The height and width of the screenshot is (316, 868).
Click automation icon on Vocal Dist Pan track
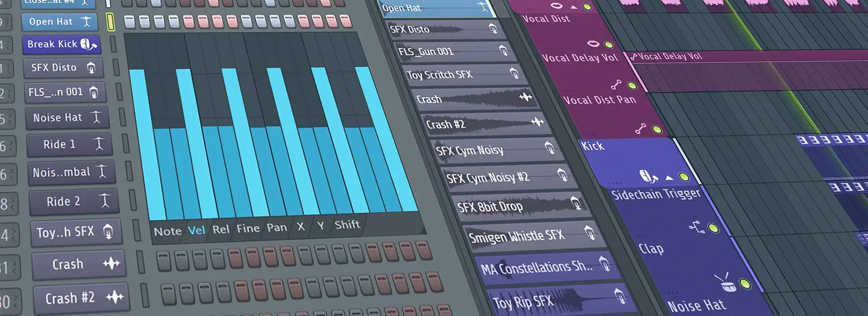tap(640, 129)
